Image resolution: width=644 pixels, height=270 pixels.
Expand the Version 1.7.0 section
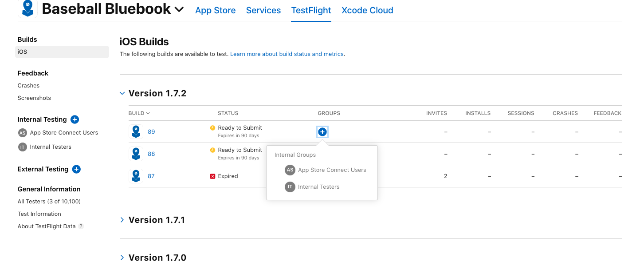pos(122,258)
